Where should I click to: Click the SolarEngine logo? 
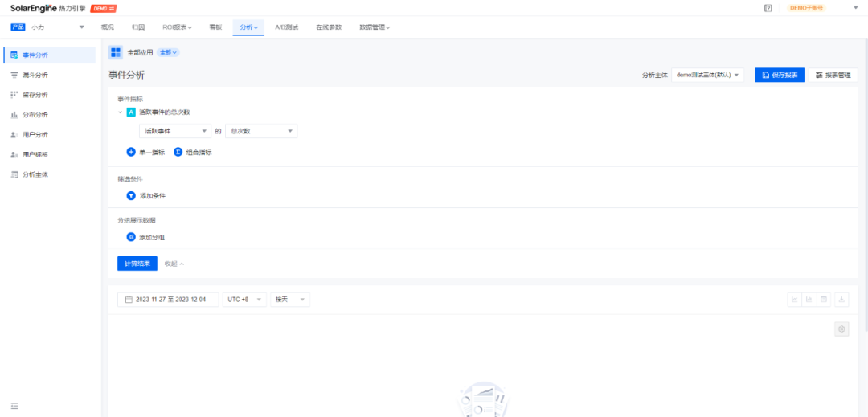47,8
